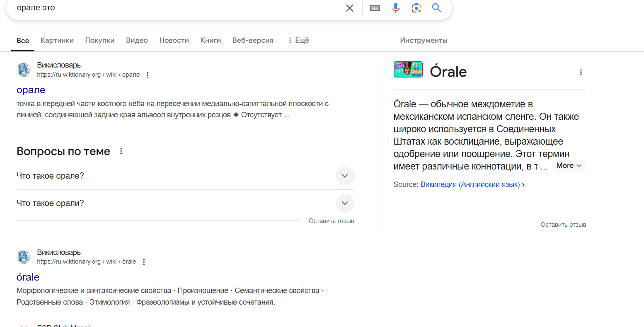This screenshot has width=644, height=327.
Task: Open Google Lens image search
Action: [x=416, y=8]
